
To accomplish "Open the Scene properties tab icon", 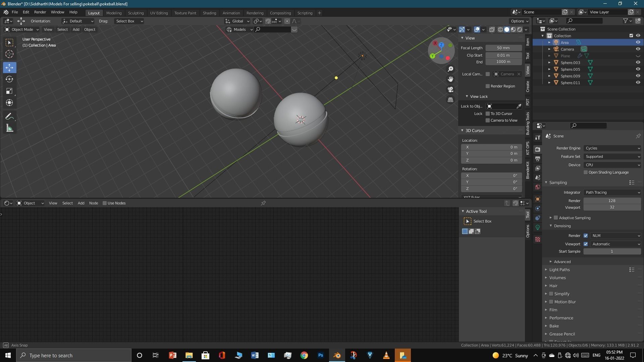I will [538, 177].
